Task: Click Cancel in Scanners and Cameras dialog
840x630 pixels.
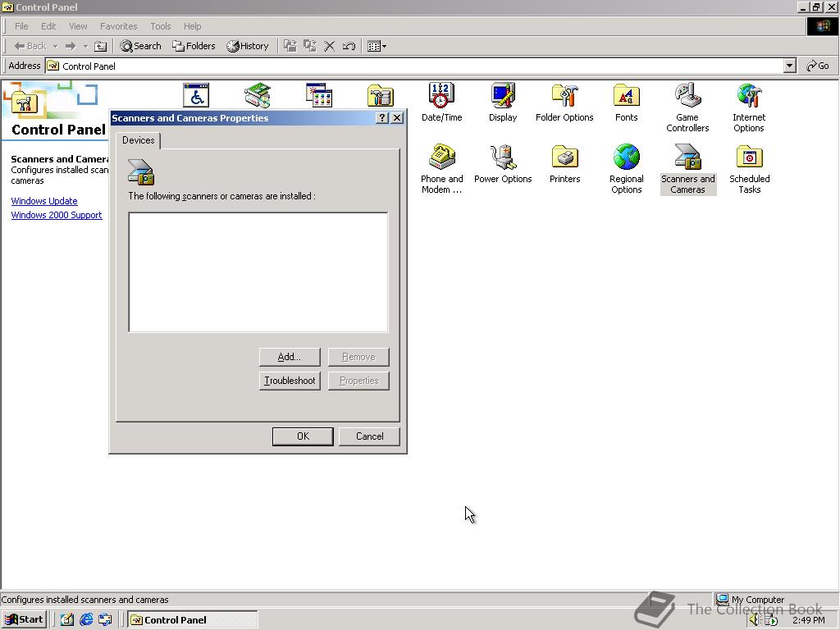Action: click(369, 436)
